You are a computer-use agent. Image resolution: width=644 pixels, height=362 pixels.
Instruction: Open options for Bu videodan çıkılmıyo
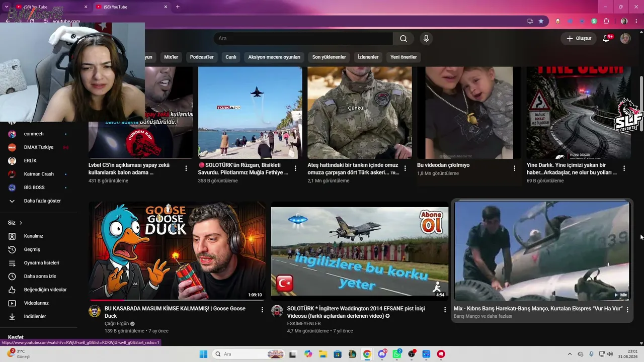pyautogui.click(x=514, y=168)
